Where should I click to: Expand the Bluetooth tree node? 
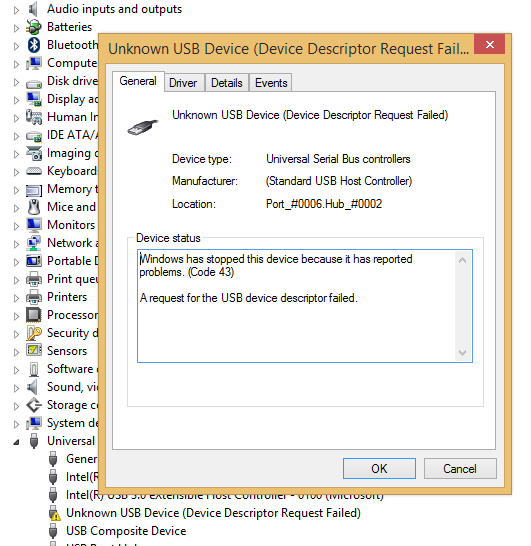click(x=16, y=46)
